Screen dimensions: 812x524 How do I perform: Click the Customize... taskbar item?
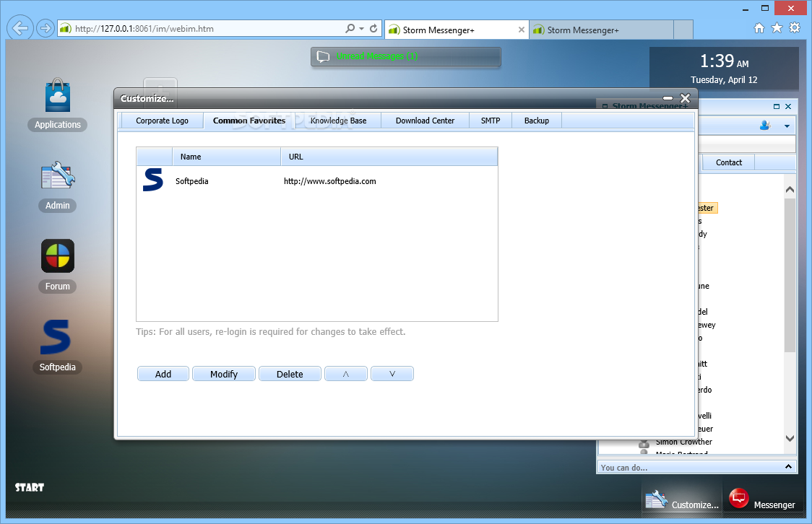click(681, 500)
